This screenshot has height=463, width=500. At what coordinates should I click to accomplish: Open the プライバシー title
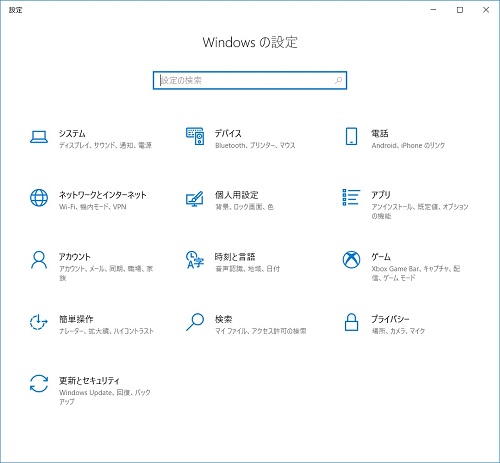coord(390,319)
